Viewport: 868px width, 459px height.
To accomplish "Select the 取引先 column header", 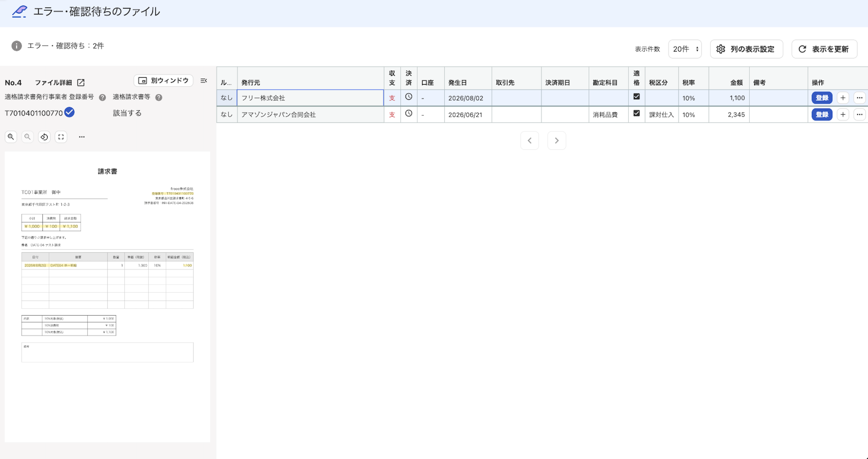I will click(x=517, y=78).
